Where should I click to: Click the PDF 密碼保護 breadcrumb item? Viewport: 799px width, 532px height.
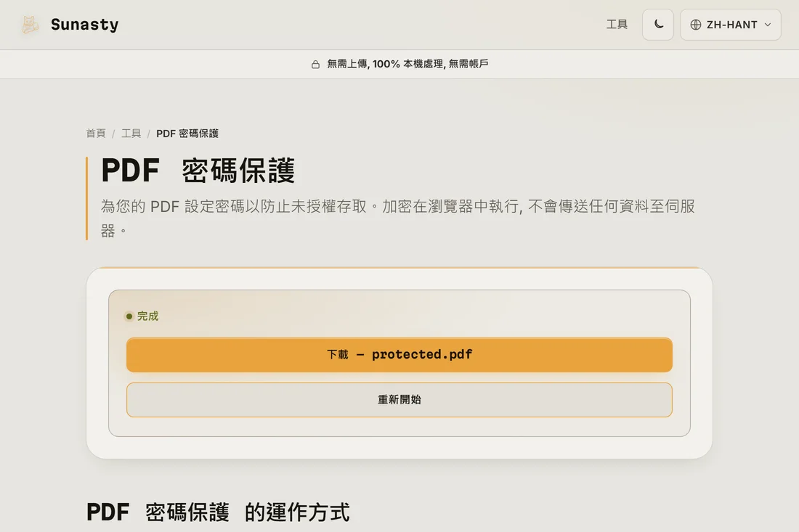point(187,134)
